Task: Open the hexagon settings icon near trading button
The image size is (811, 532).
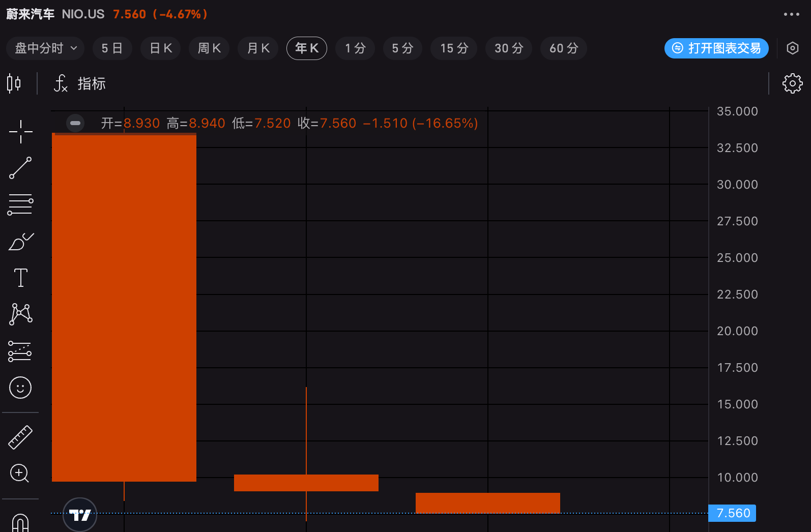Action: 793,48
